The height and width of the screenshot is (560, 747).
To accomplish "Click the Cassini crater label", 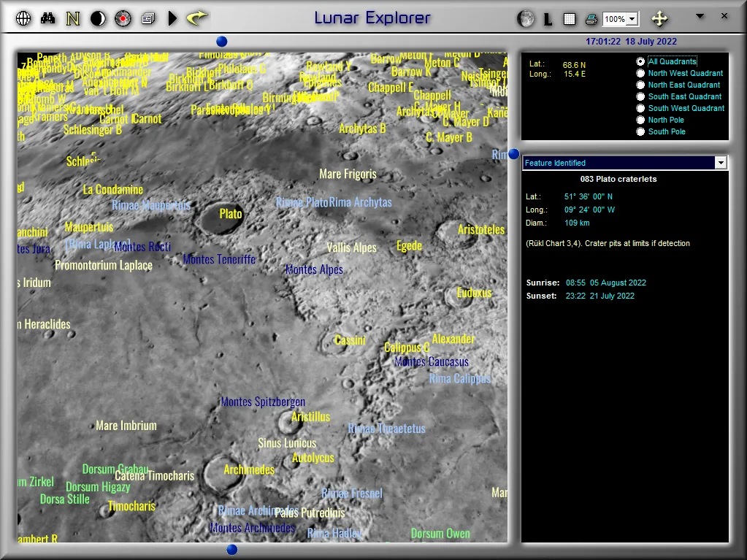I will [350, 340].
